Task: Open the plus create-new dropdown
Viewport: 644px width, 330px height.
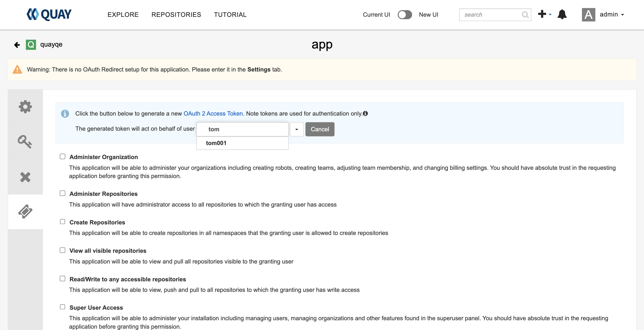Action: [544, 14]
